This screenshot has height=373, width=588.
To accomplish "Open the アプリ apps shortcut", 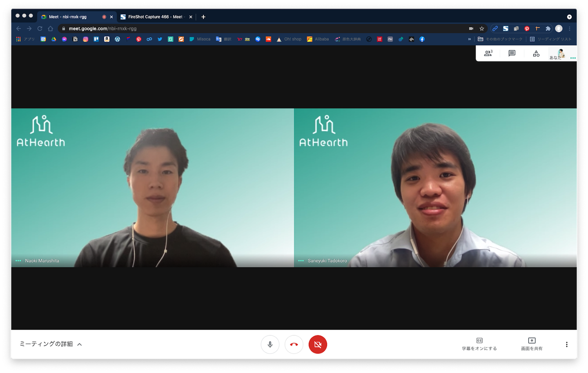I will 25,39.
